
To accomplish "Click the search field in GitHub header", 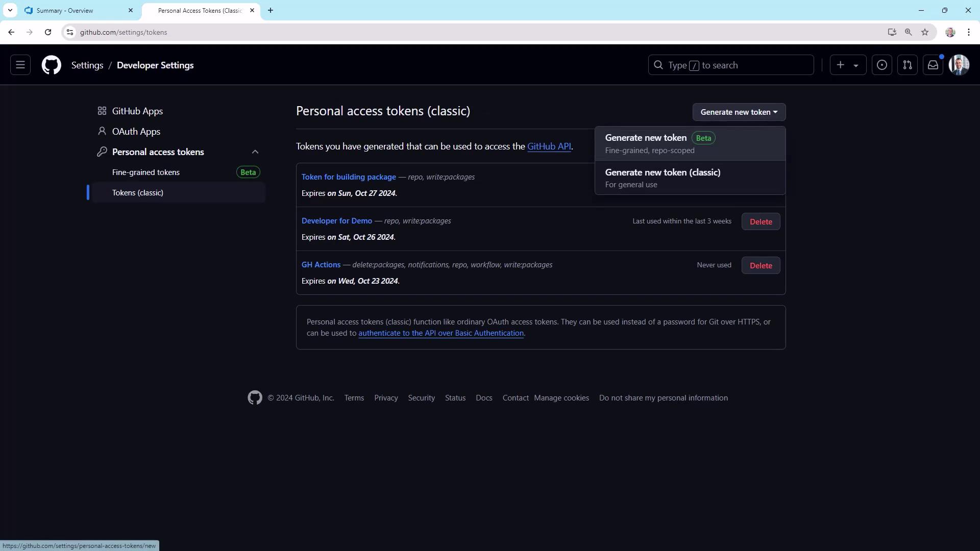I will click(x=731, y=65).
